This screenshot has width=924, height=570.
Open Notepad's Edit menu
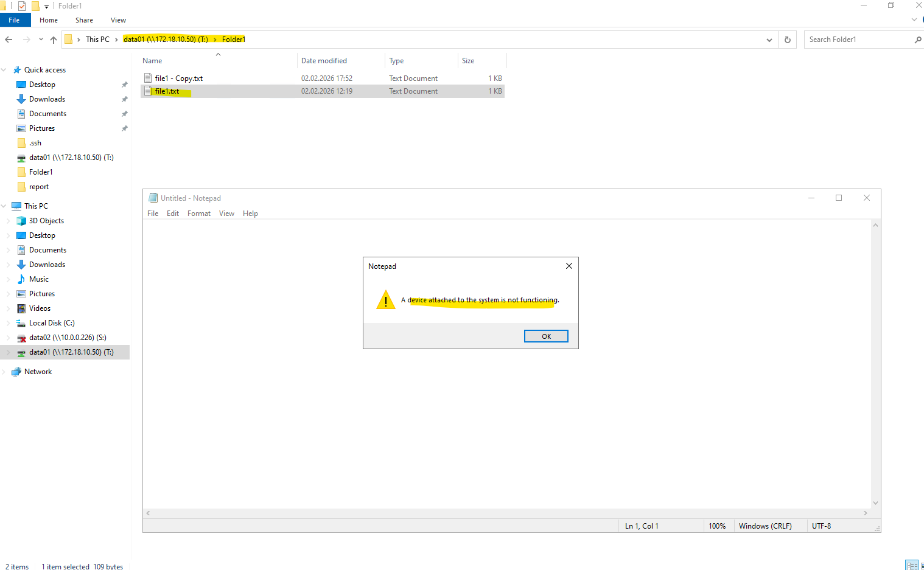coord(173,214)
